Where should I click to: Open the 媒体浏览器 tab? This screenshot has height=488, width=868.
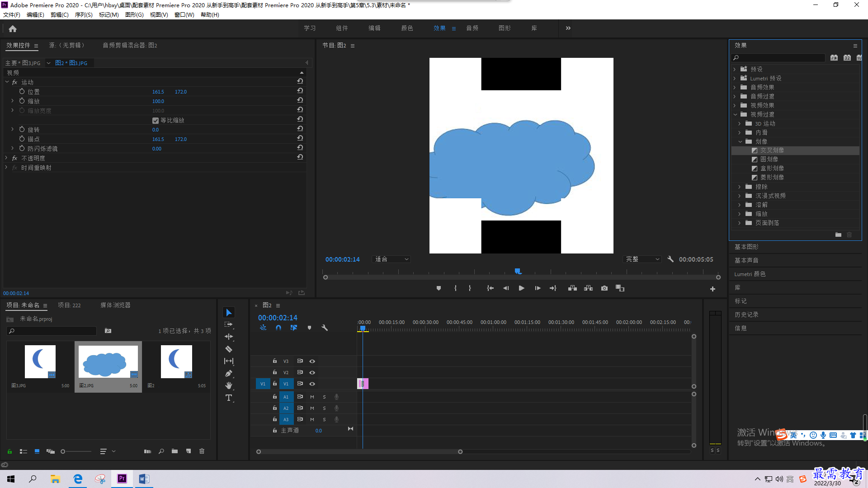[x=115, y=305]
